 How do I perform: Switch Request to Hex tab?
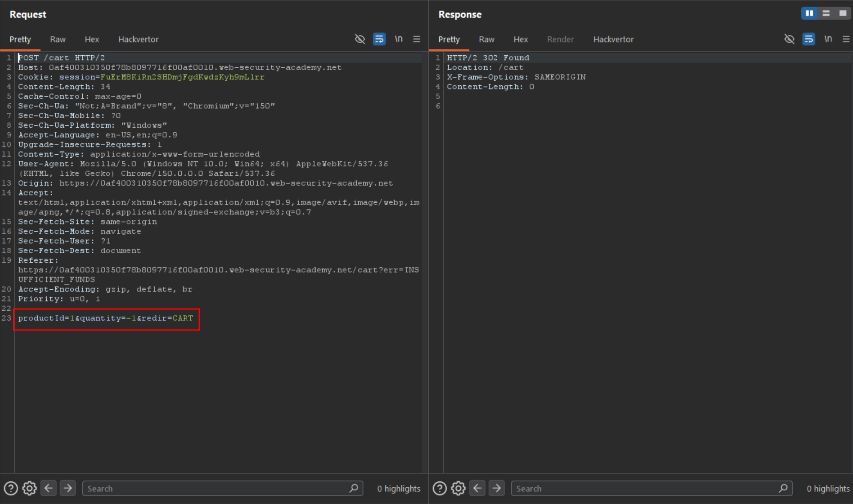point(92,39)
